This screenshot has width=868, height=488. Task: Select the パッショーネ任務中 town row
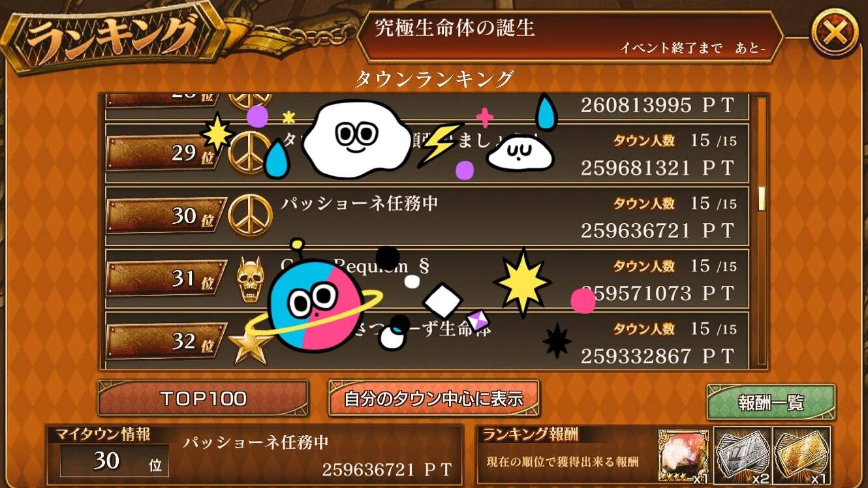(x=427, y=216)
